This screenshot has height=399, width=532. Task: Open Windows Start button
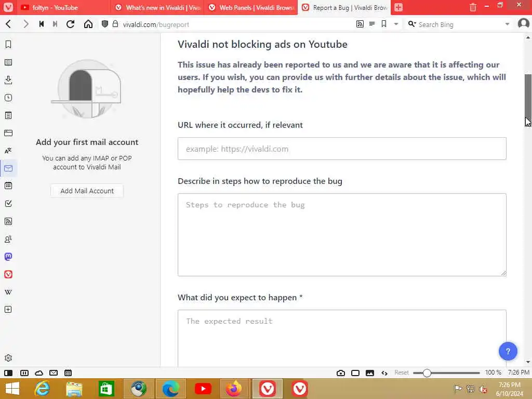click(12, 389)
